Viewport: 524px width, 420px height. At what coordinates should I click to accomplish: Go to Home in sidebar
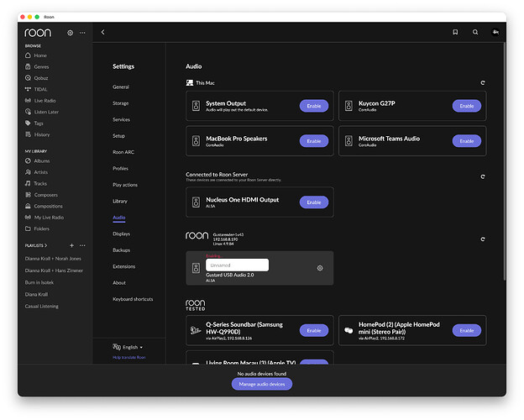click(x=36, y=55)
